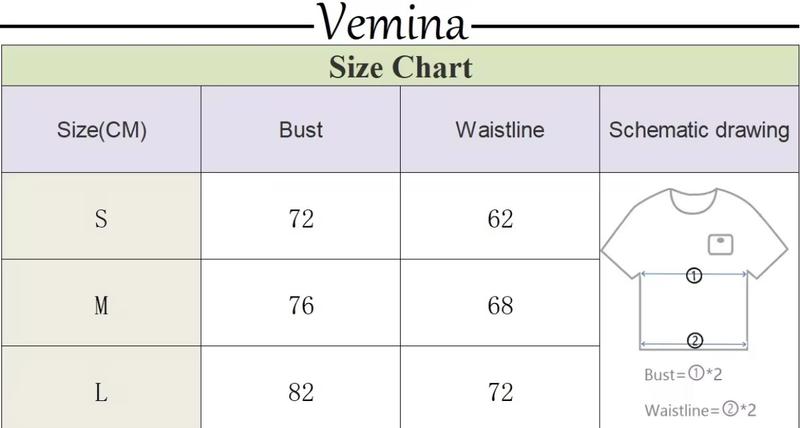Screen dimensions: 800x428
Task: Click the pocket icon on the T-shirt
Action: [x=721, y=242]
